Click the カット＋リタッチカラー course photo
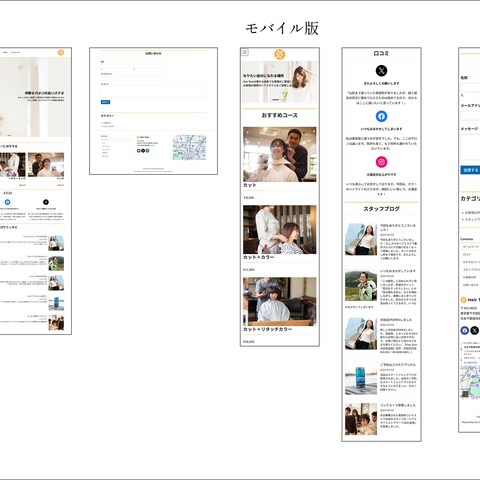This screenshot has height=480, width=480. pyautogui.click(x=280, y=302)
